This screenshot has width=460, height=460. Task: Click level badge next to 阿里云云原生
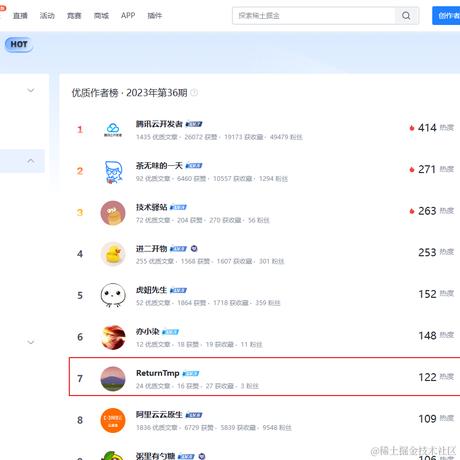pos(194,415)
